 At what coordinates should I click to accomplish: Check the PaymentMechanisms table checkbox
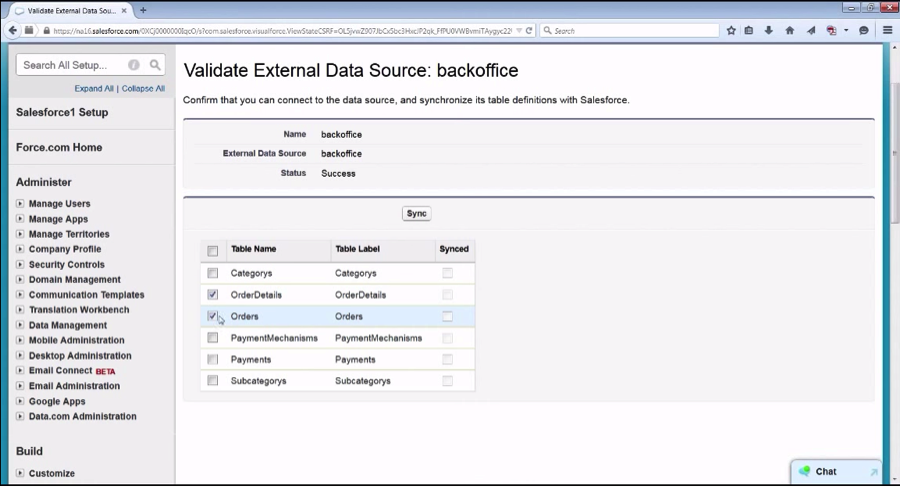[213, 338]
